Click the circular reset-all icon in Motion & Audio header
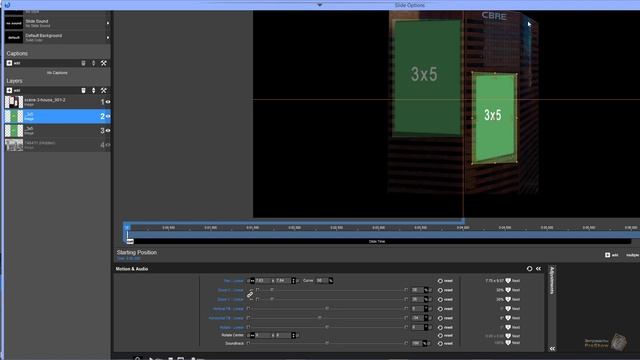The height and width of the screenshot is (360, 640). pyautogui.click(x=529, y=269)
